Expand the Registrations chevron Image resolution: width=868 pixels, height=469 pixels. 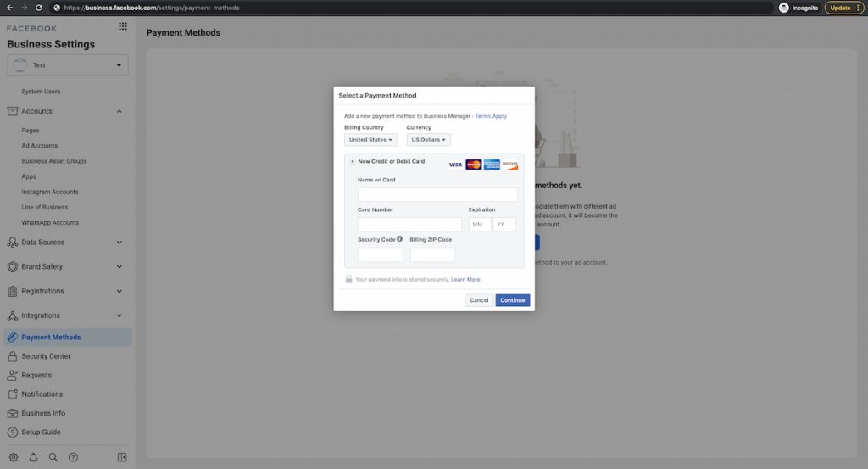point(119,291)
